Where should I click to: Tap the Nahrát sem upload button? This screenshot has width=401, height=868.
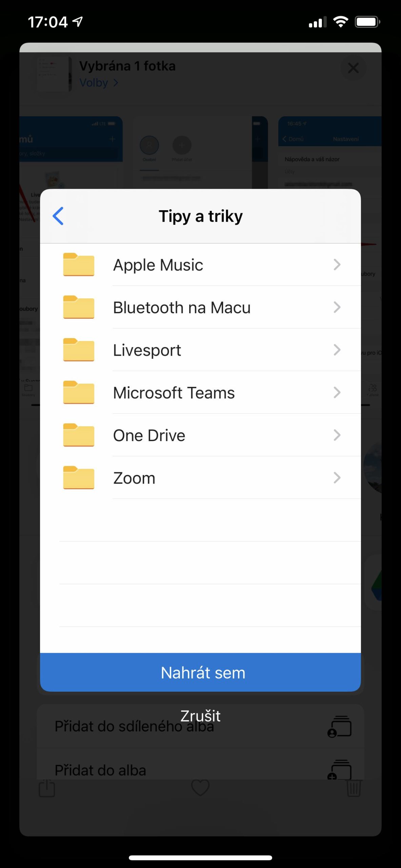(x=200, y=672)
